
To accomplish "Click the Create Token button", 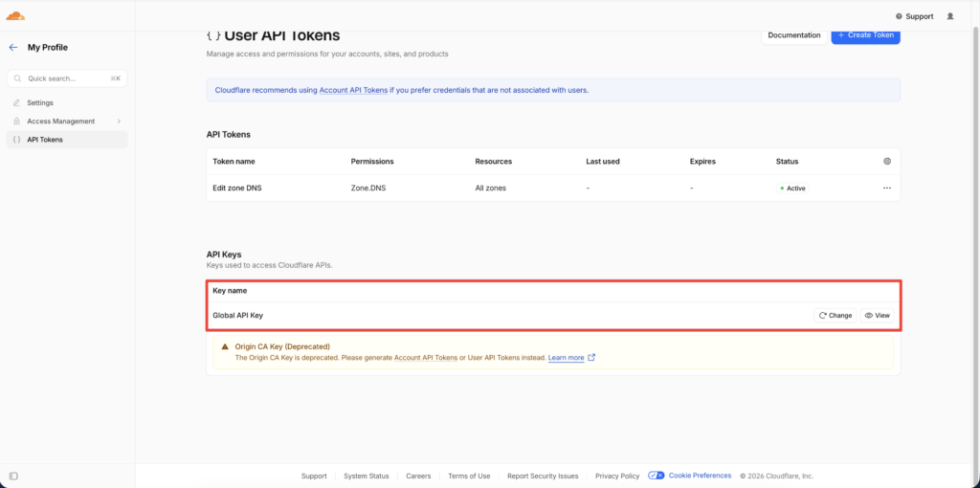I will coord(865,35).
